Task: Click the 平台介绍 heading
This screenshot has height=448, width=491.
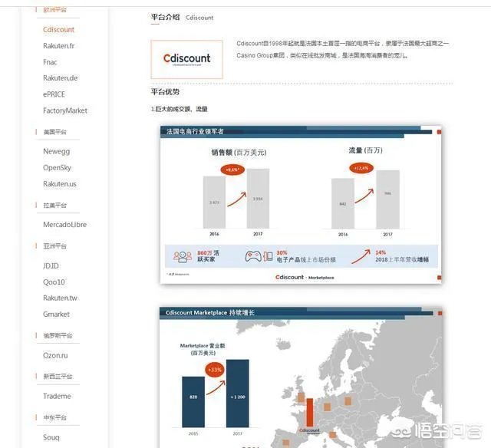Action: click(x=166, y=17)
